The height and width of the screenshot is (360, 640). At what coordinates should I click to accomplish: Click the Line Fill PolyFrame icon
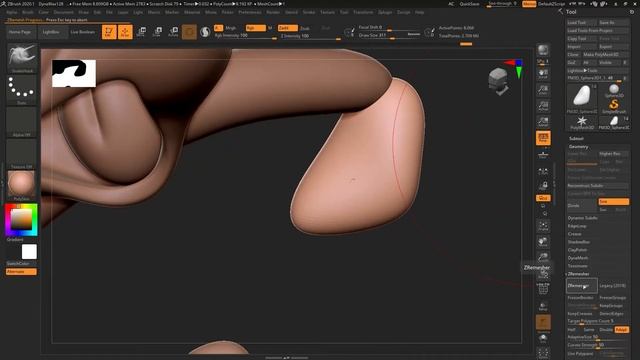tap(543, 289)
